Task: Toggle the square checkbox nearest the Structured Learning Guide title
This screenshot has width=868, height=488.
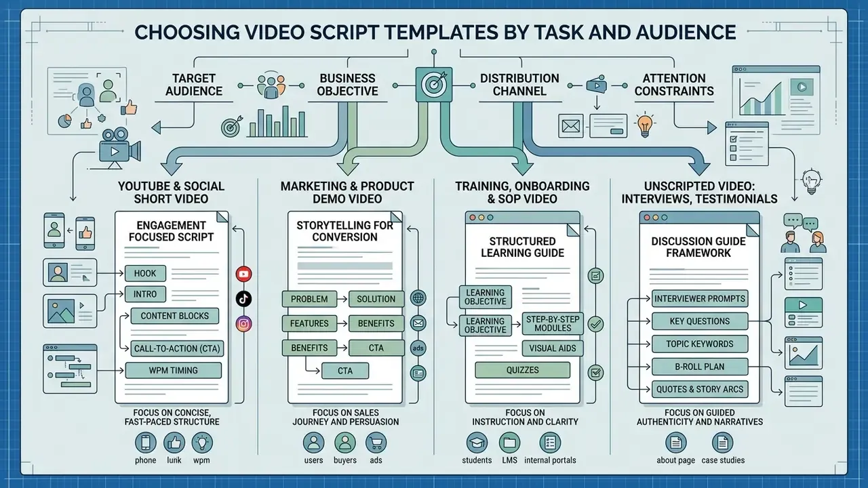Action: click(x=595, y=276)
